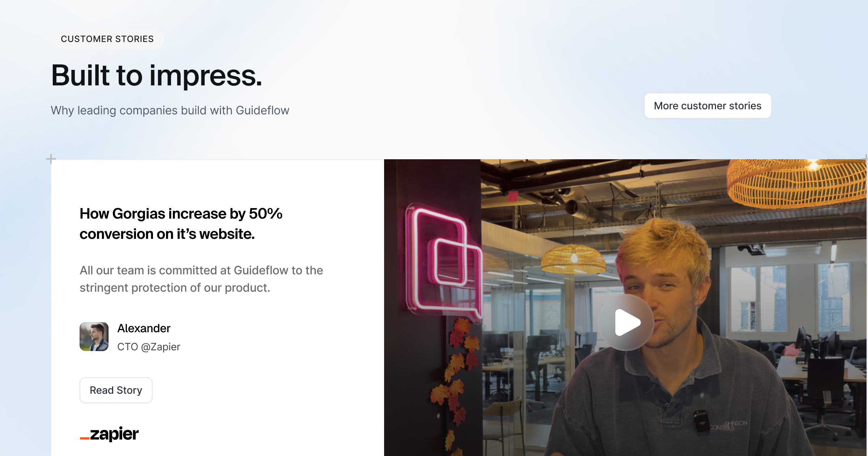Click the small hanging wicker lamp in video
868x456 pixels.
573,259
